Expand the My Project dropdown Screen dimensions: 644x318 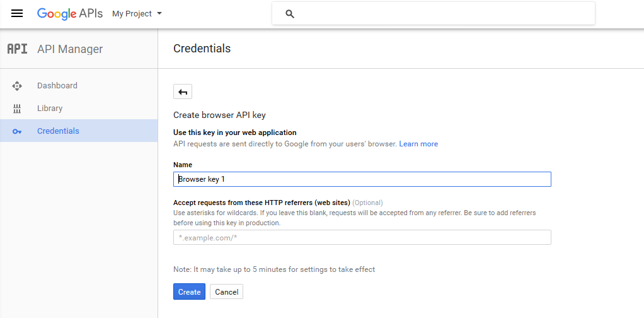137,14
